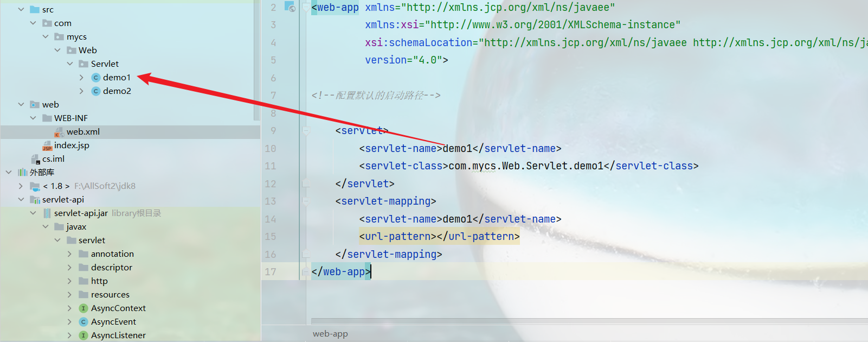This screenshot has height=342, width=868.
Task: Click the src folder icon
Action: pos(35,10)
